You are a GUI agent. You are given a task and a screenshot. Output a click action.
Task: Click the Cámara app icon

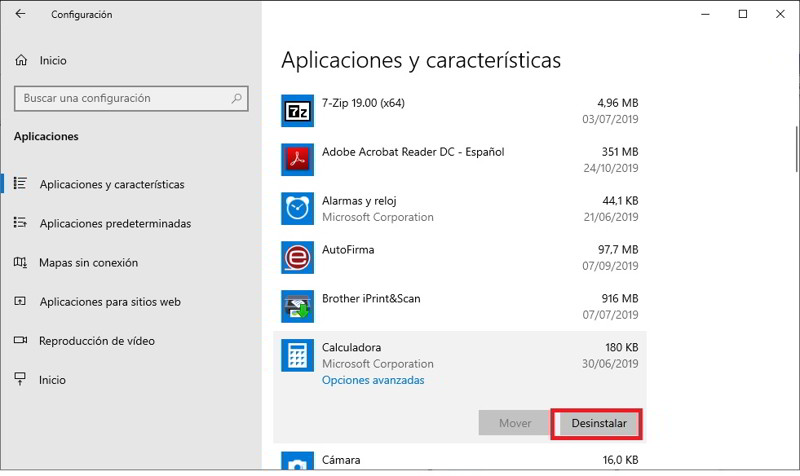[298, 463]
